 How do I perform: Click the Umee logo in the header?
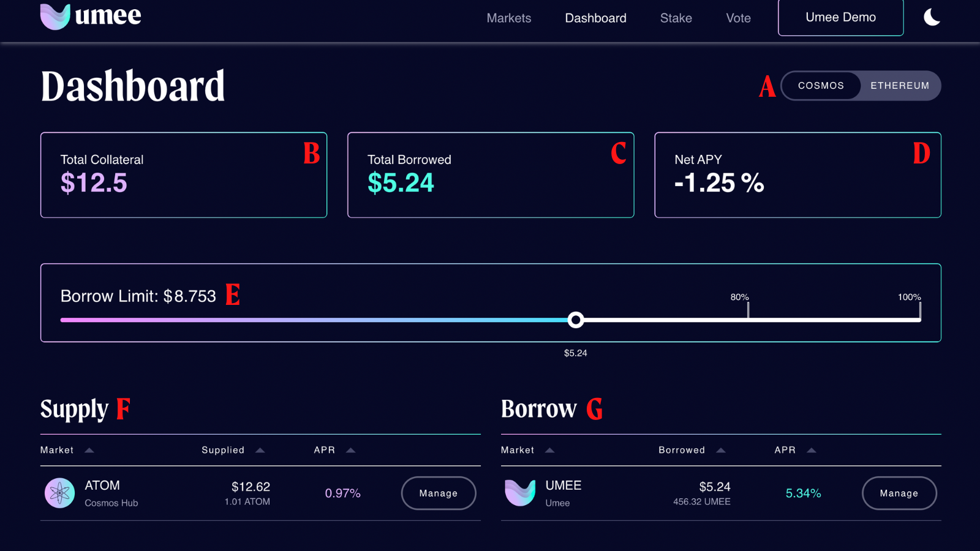pyautogui.click(x=90, y=16)
